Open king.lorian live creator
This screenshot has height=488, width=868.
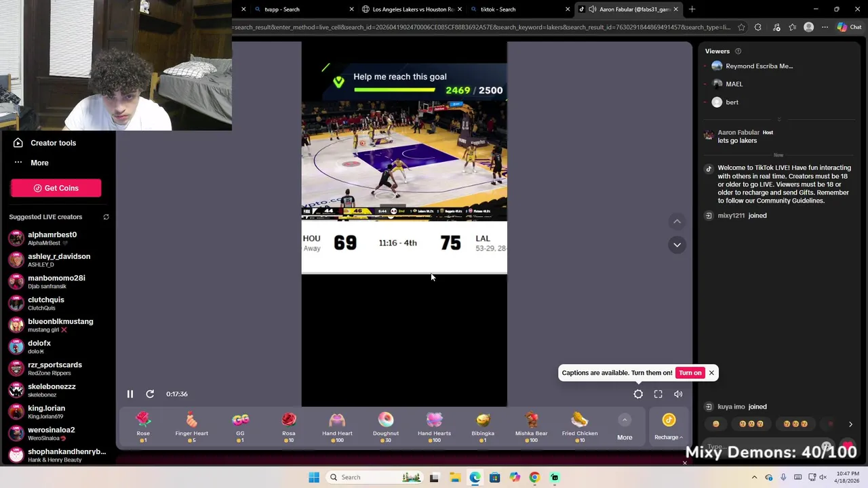[x=57, y=412]
